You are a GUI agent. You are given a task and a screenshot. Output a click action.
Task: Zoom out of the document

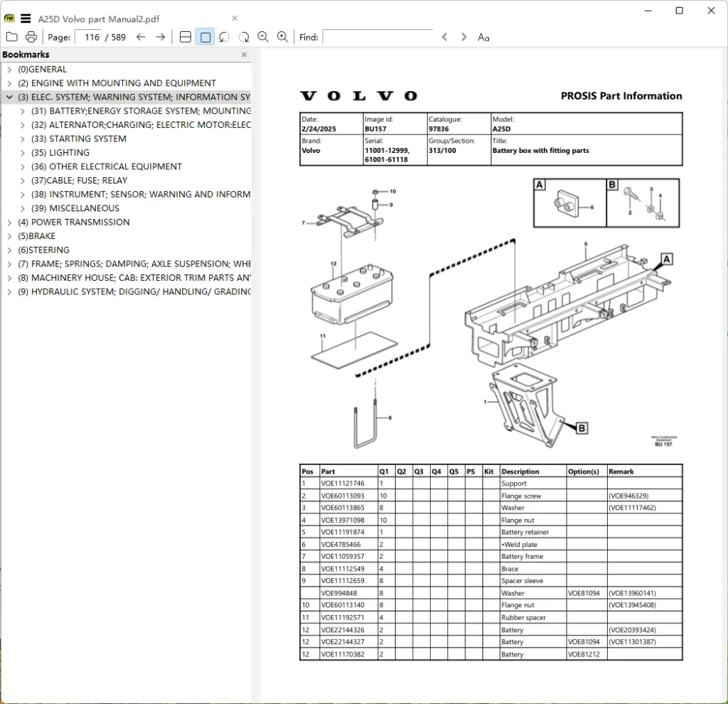click(263, 37)
